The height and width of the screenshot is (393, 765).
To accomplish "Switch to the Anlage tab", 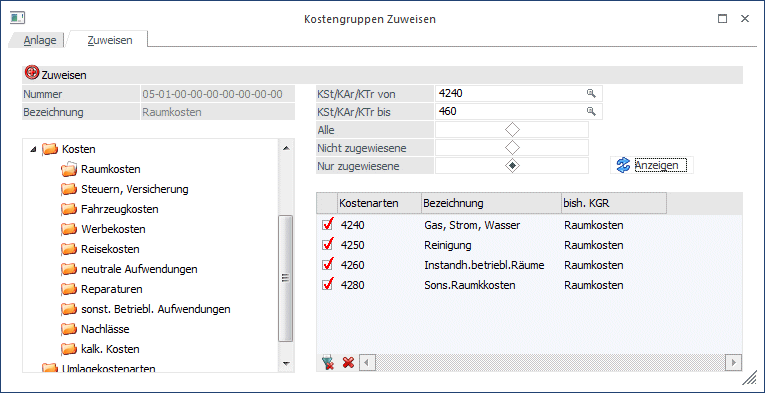I will pyautogui.click(x=40, y=40).
